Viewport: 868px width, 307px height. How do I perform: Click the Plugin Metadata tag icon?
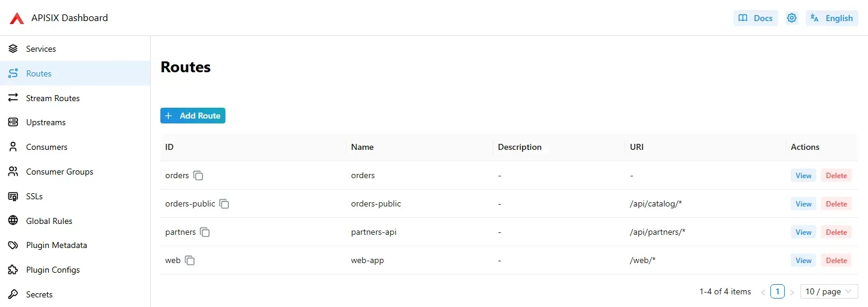click(13, 245)
